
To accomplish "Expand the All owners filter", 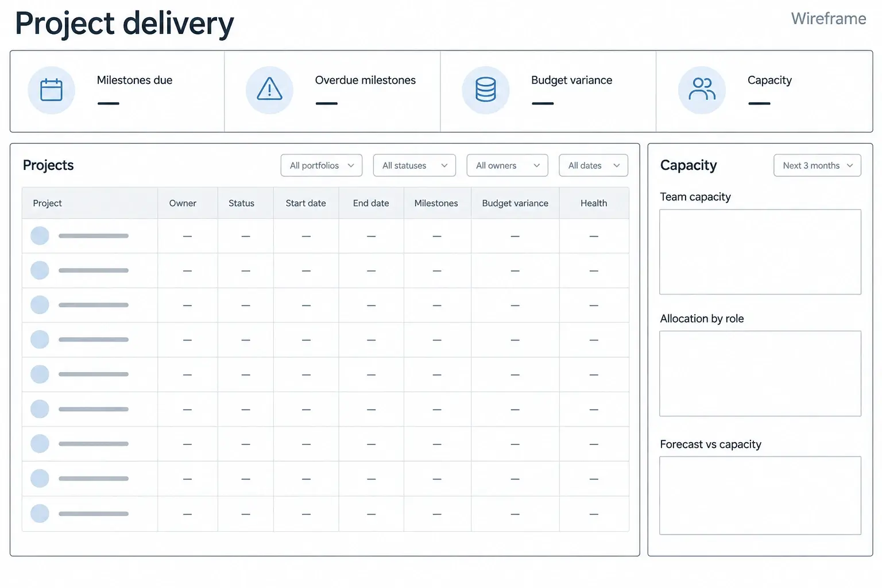I will tap(508, 165).
